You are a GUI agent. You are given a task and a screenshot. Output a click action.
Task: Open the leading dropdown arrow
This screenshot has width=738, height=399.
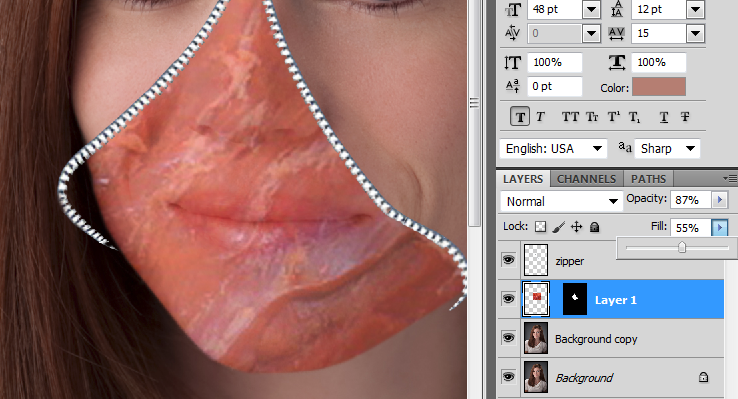coord(695,9)
